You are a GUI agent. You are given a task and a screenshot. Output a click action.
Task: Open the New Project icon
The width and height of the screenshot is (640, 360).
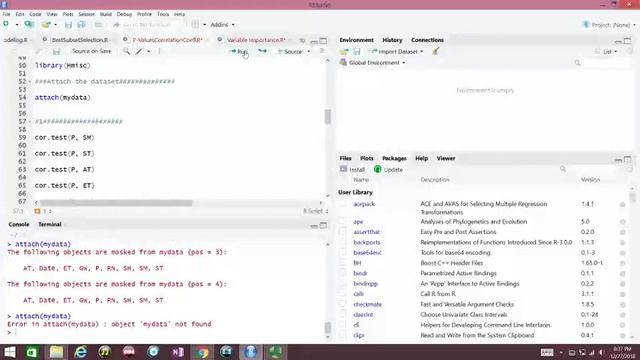click(x=29, y=24)
